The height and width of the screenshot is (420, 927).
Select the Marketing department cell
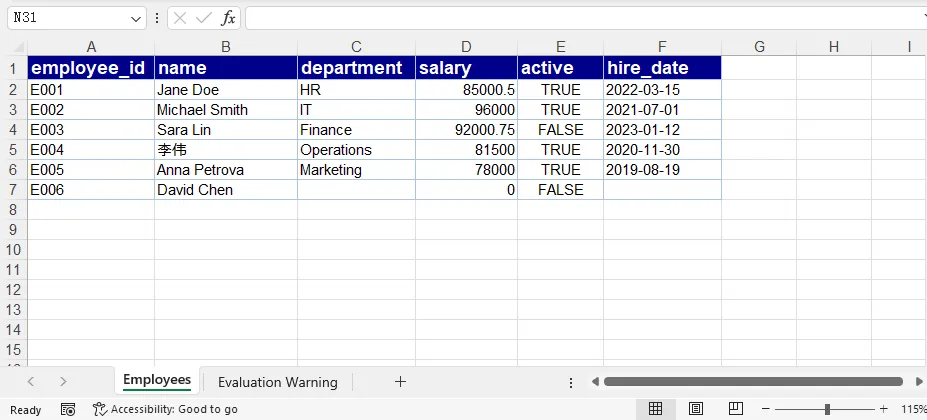click(x=356, y=170)
